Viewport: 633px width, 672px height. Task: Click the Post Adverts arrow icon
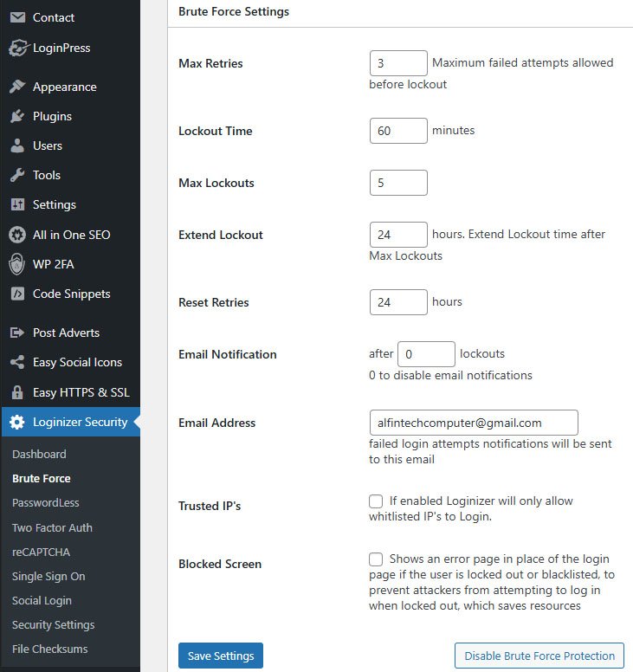tap(17, 333)
